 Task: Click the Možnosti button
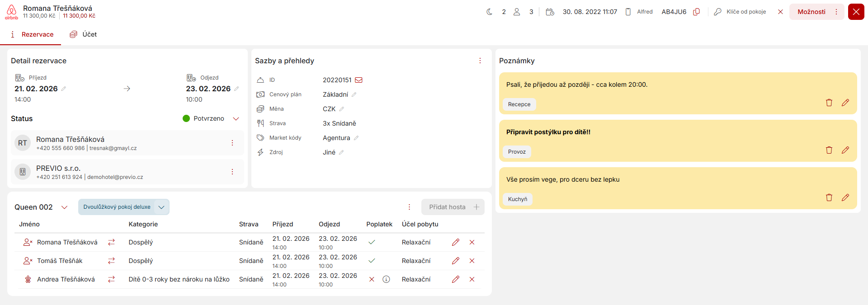coord(811,12)
